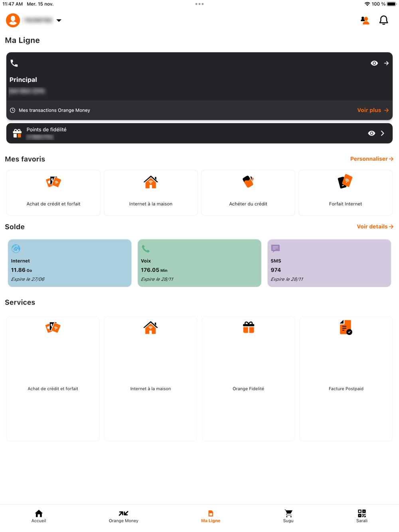This screenshot has height=532, width=399.
Task: Select Orange Fidelité service label
Action: [248, 389]
